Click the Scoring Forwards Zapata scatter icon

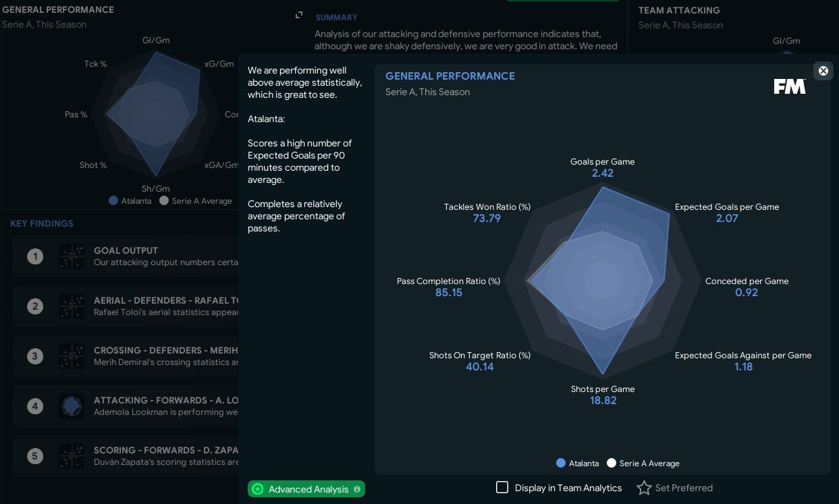72,456
